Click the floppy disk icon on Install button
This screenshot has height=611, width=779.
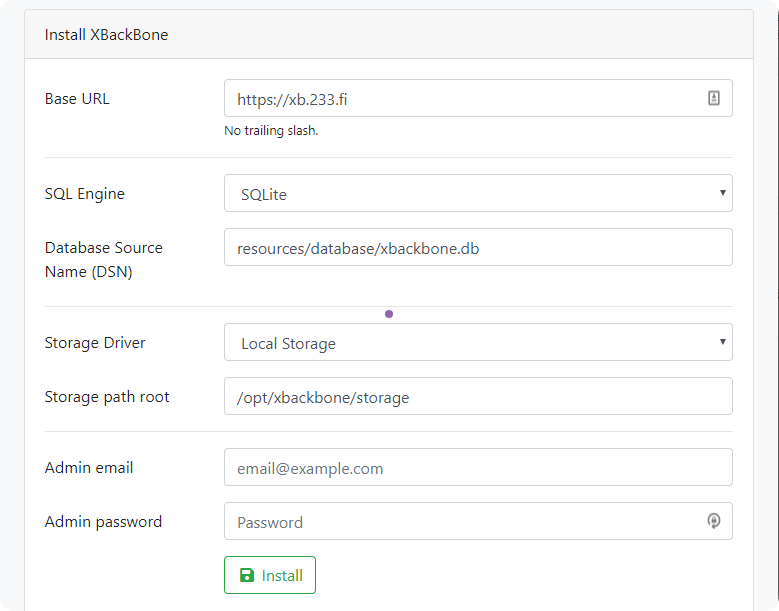point(247,575)
